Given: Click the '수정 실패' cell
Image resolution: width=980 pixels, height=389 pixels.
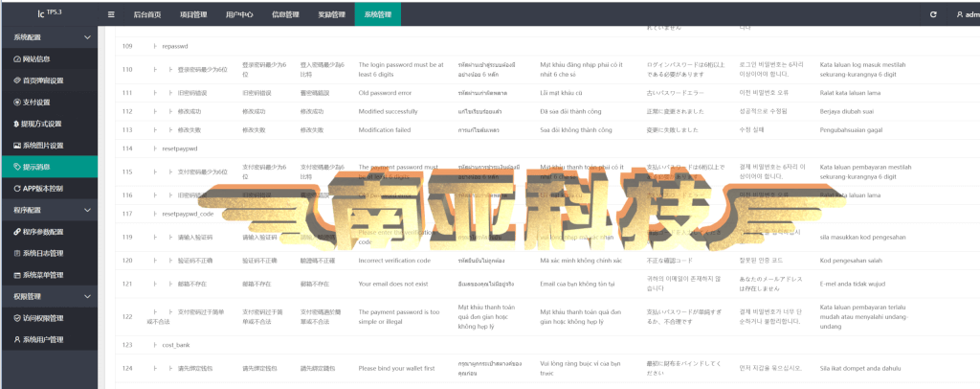Looking at the screenshot, I should click(x=750, y=130).
